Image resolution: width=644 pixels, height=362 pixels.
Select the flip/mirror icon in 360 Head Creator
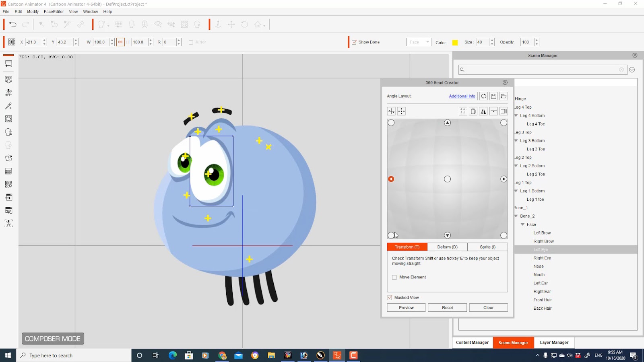483,111
